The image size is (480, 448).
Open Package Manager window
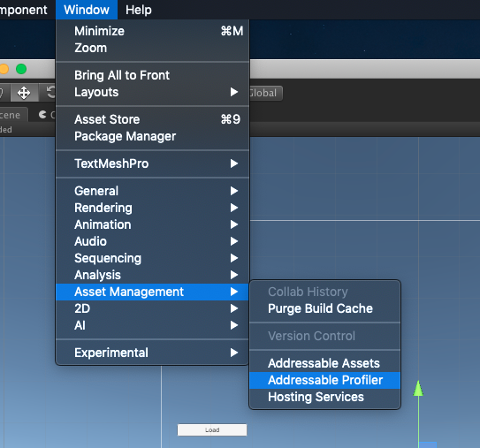point(152,136)
